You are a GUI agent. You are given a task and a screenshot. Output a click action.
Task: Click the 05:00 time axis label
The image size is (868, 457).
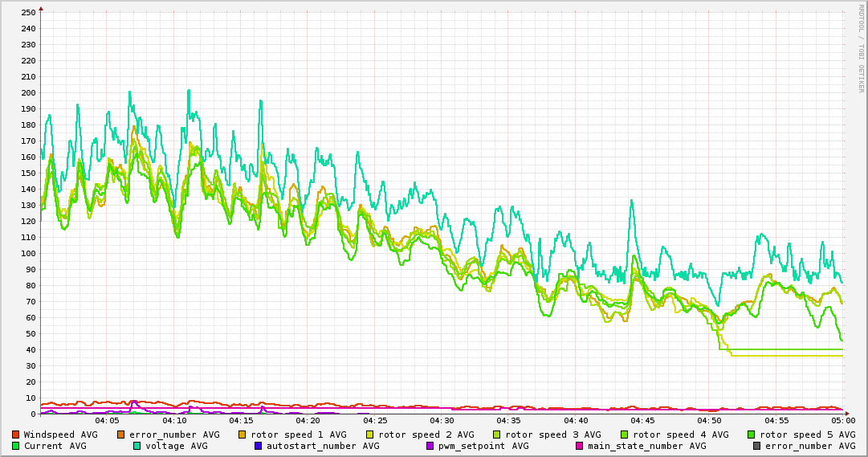point(842,420)
